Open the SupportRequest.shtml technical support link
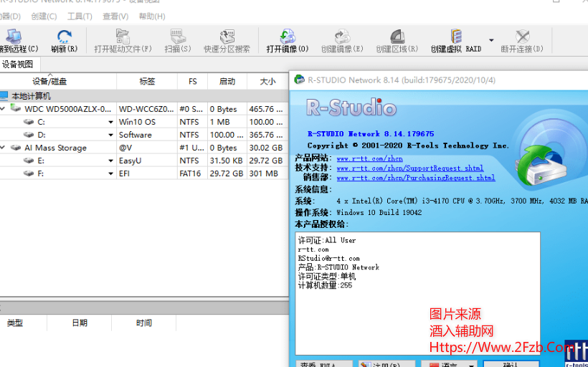588x367 pixels. click(409, 168)
